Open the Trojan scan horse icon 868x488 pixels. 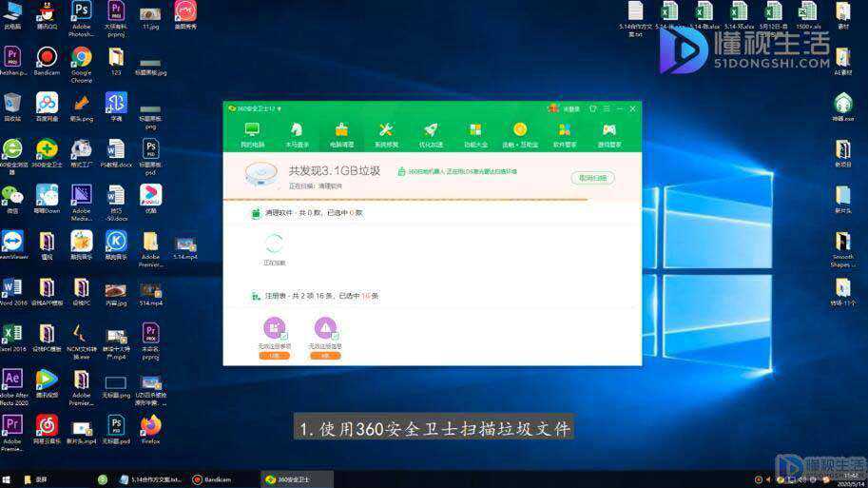point(297,134)
